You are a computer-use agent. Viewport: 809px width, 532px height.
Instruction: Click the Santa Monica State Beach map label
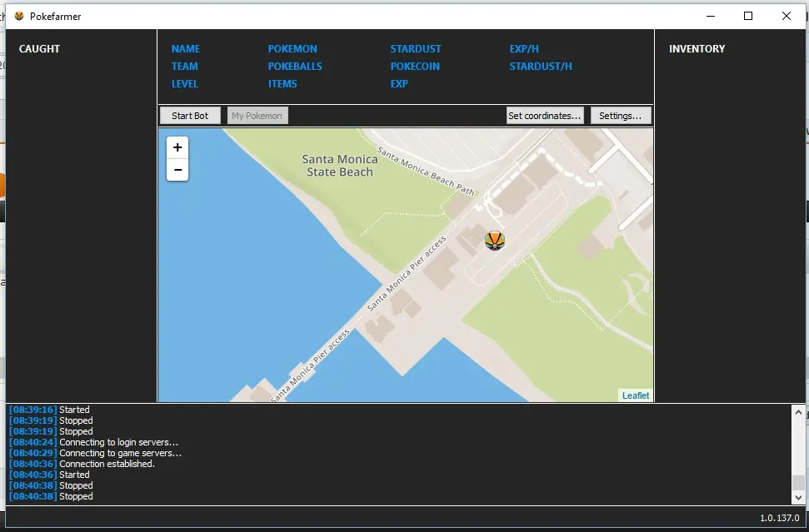click(x=340, y=166)
